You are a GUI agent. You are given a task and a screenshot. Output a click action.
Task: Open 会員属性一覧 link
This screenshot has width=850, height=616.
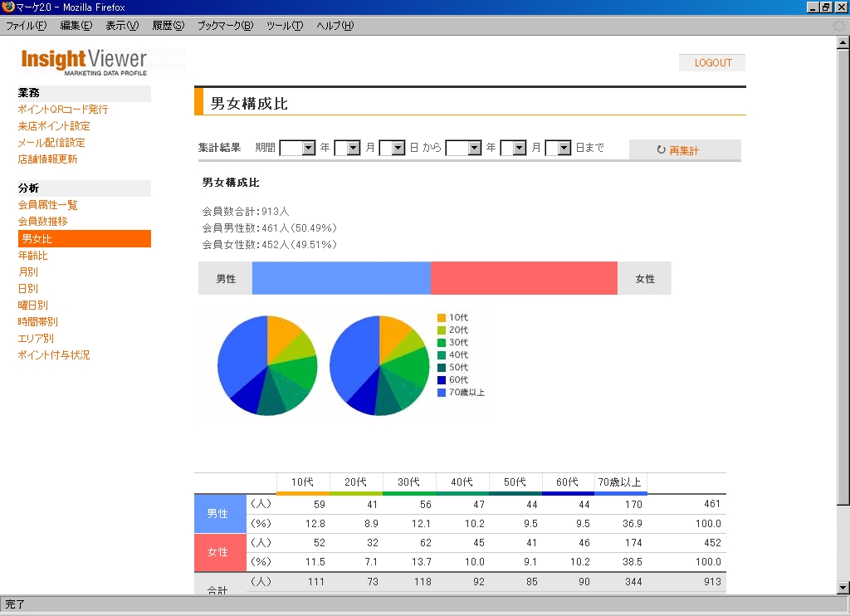(x=47, y=204)
